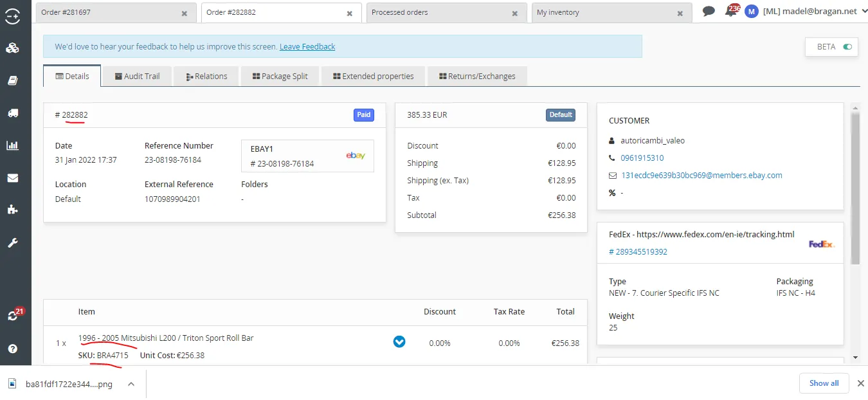
Task: Click the Subtotal value €256.38
Action: [563, 215]
